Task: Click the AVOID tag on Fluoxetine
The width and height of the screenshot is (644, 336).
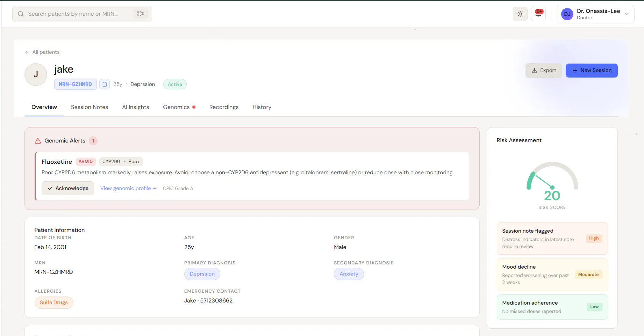Action: [x=86, y=161]
